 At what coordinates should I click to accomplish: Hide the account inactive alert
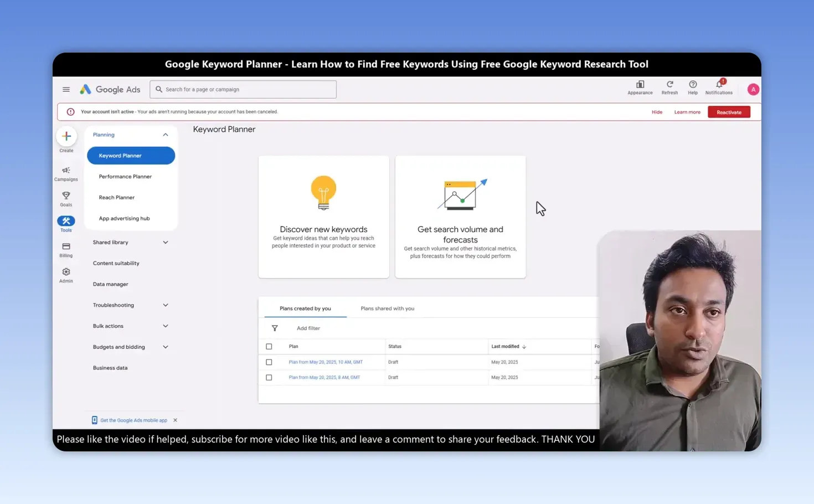[657, 112]
